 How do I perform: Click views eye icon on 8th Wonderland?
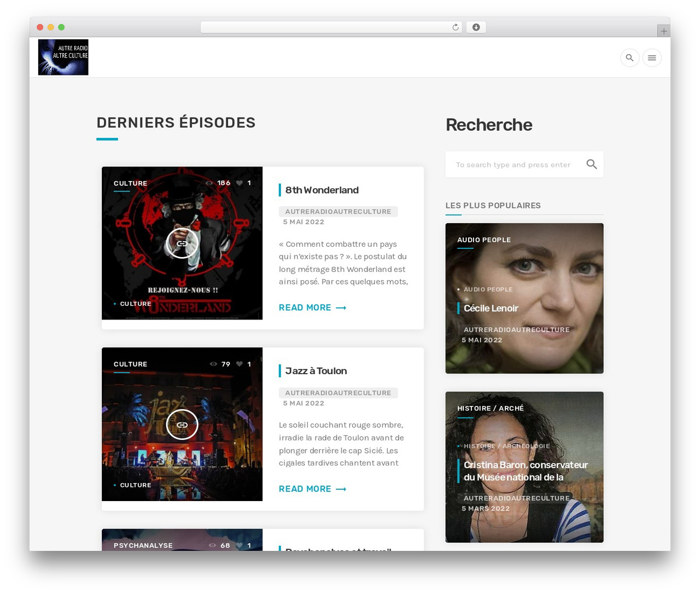pos(209,183)
